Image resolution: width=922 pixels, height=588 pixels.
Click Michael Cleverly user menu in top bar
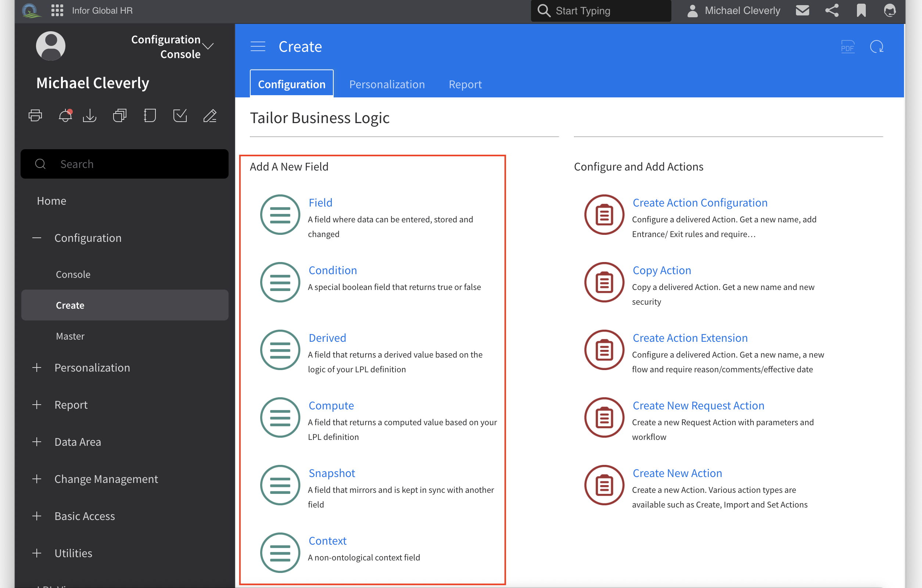point(733,10)
